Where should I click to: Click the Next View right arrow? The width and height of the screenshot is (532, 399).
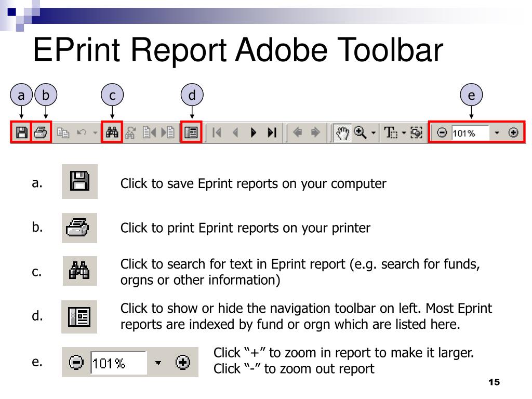point(315,132)
